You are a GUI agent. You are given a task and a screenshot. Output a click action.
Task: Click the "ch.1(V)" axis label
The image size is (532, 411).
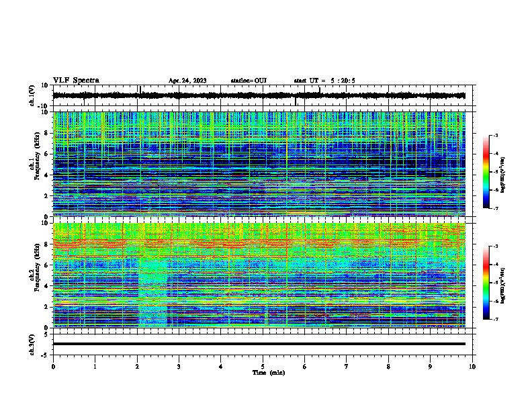point(32,95)
